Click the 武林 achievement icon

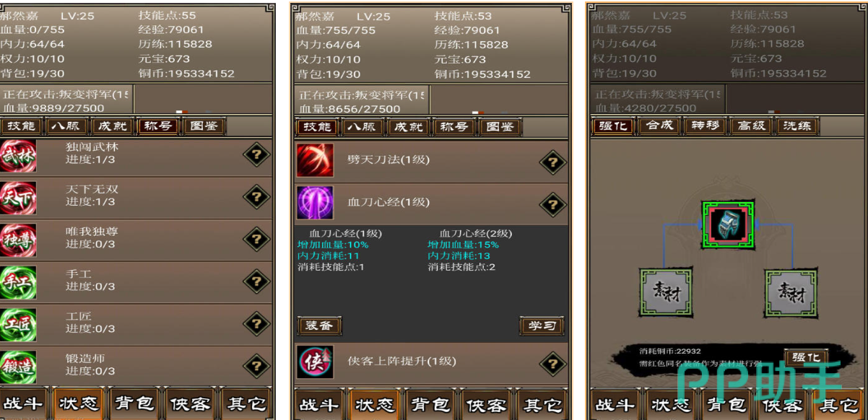(x=18, y=155)
